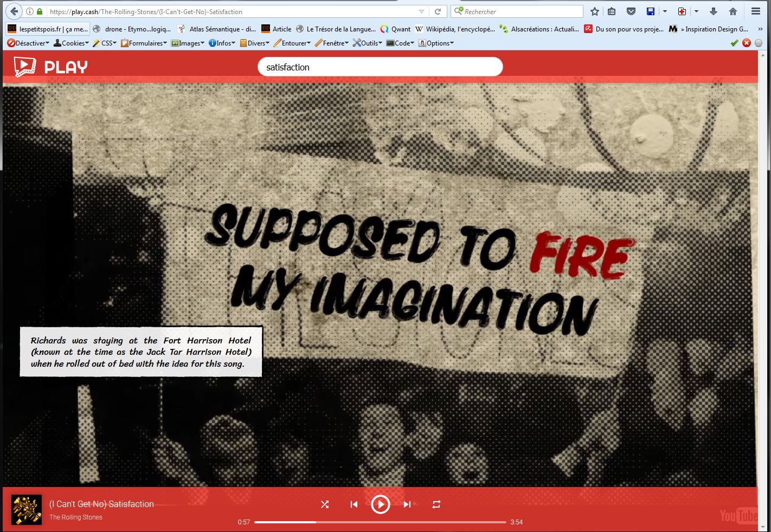Screen dimensions: 771x532
Task: Expand the CSS dropdown in developer toolbar
Action: point(105,43)
